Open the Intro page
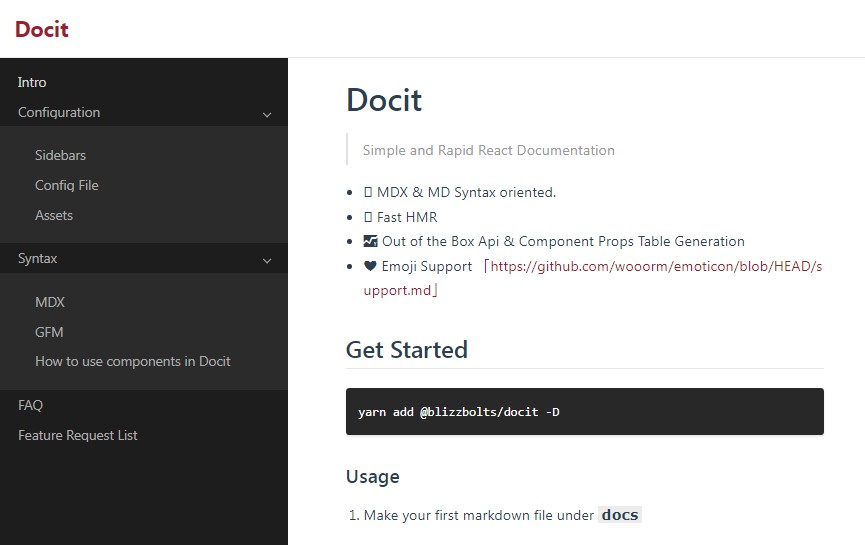Image resolution: width=865 pixels, height=545 pixels. point(32,82)
